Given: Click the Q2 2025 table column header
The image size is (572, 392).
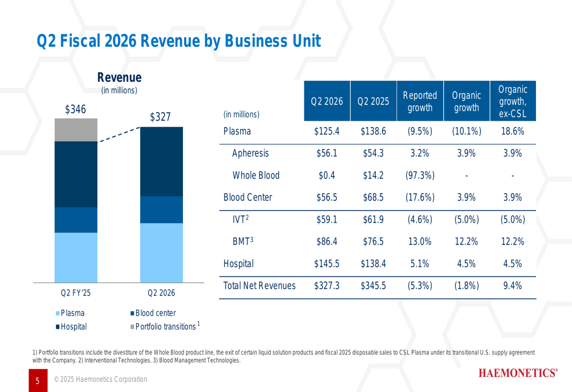Looking at the screenshot, I should 373,101.
